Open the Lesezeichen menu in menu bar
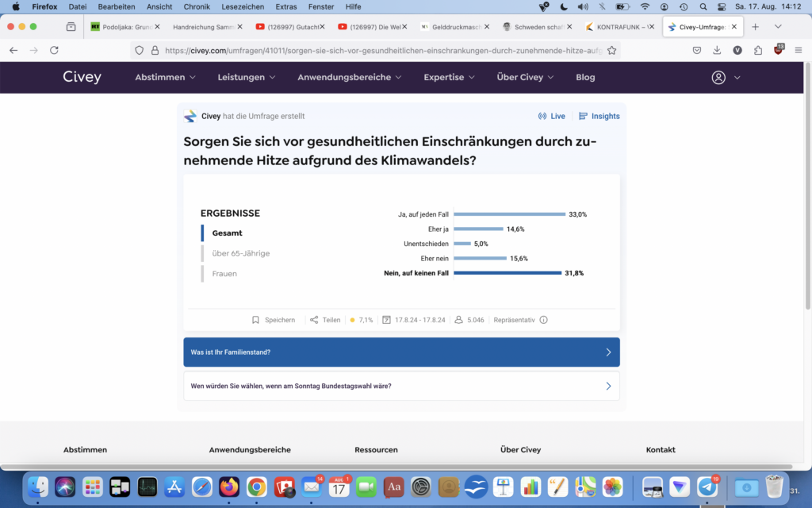Image resolution: width=812 pixels, height=508 pixels. pos(243,6)
